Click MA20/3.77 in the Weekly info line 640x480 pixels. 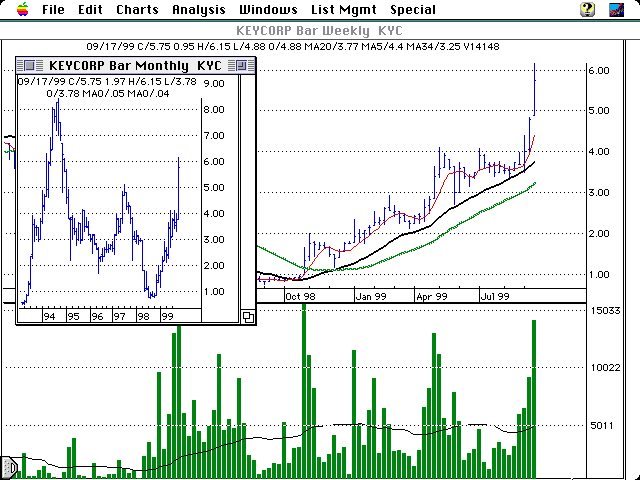pyautogui.click(x=329, y=47)
